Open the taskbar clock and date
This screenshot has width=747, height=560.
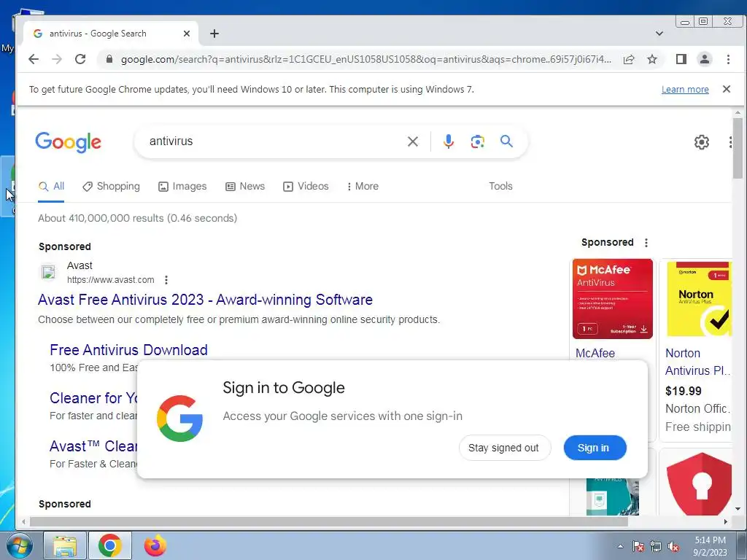tap(710, 546)
